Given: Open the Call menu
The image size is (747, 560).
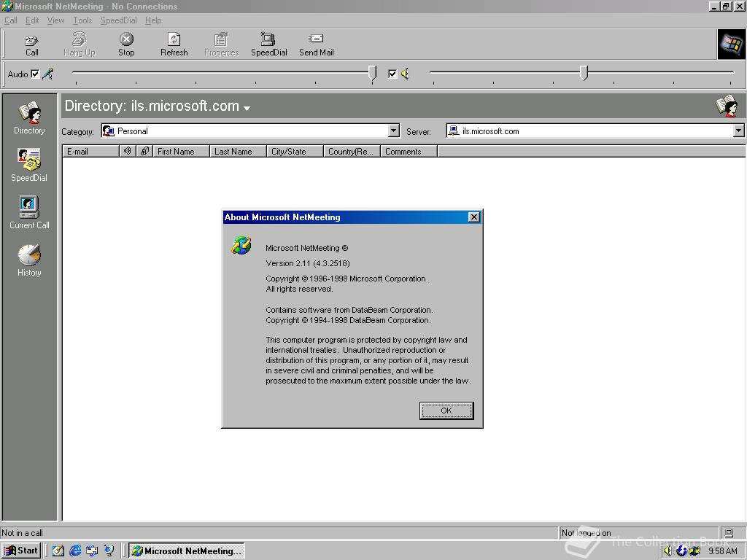Looking at the screenshot, I should click(10, 20).
